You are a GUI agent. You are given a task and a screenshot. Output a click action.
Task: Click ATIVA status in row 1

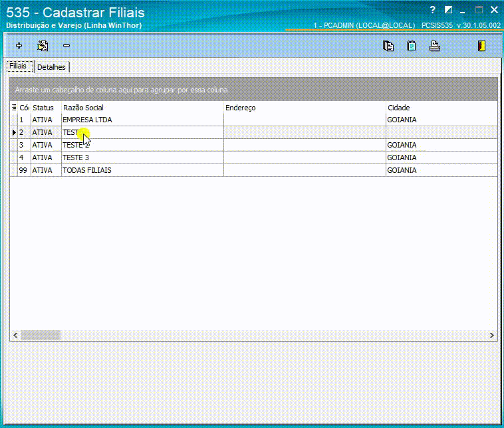(46, 120)
